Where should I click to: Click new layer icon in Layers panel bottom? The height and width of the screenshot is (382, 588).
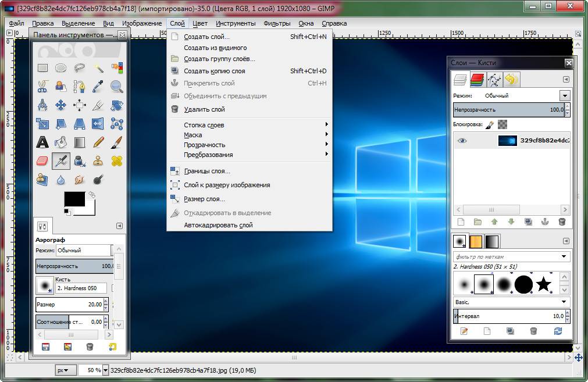point(461,222)
